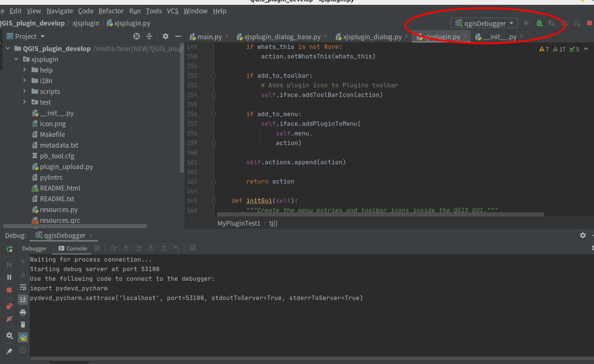The image size is (594, 364).
Task: Open Project view dropdown arrow
Action: pyautogui.click(x=43, y=37)
